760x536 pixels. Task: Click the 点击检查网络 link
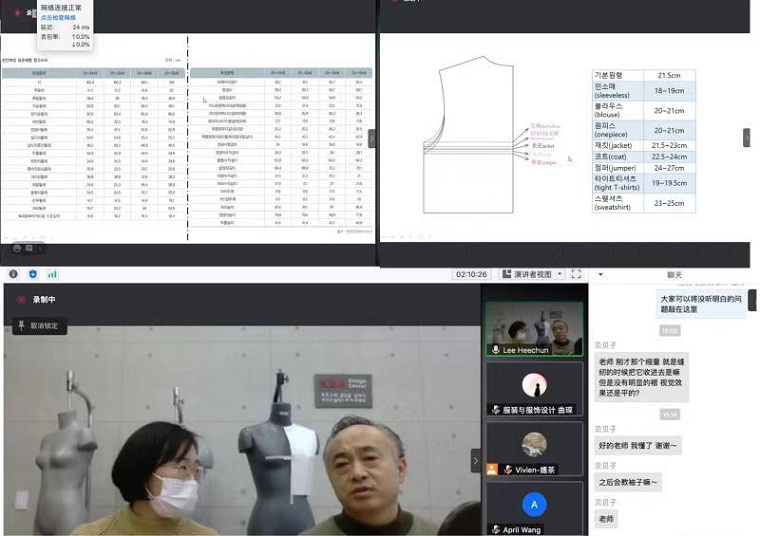tap(58, 17)
